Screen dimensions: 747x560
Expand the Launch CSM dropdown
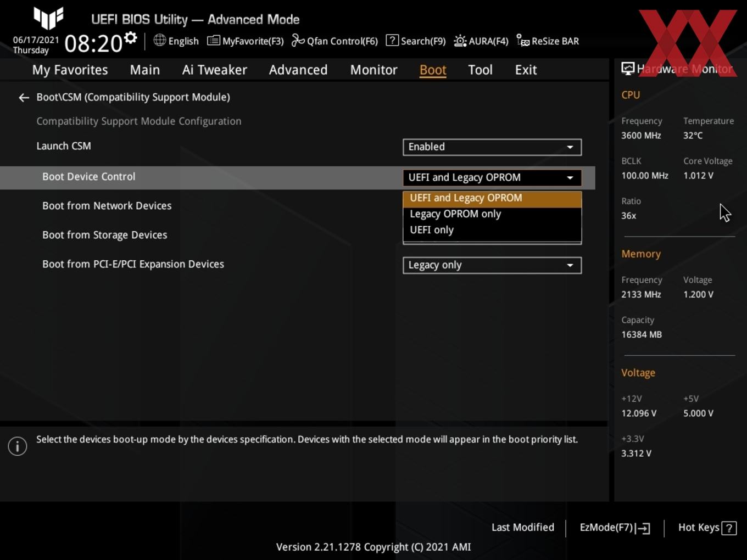pos(492,147)
